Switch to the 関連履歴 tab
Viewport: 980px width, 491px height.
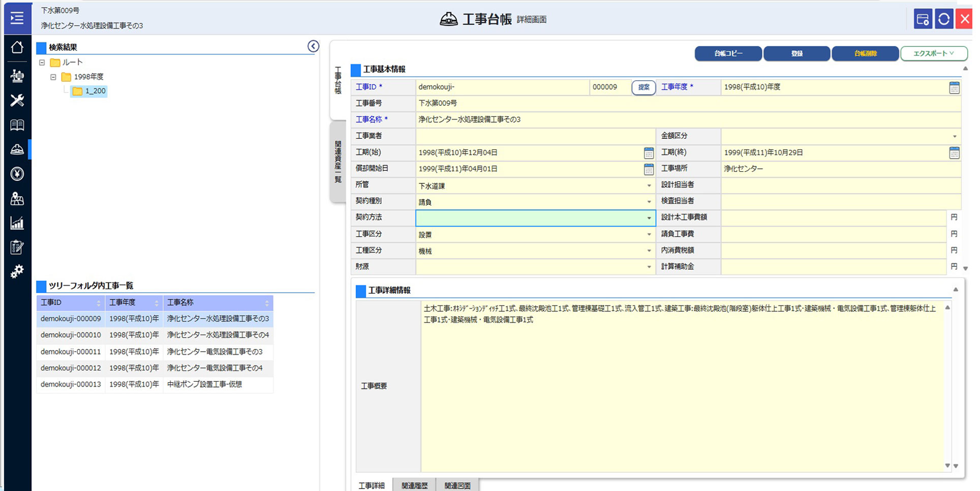tap(414, 485)
